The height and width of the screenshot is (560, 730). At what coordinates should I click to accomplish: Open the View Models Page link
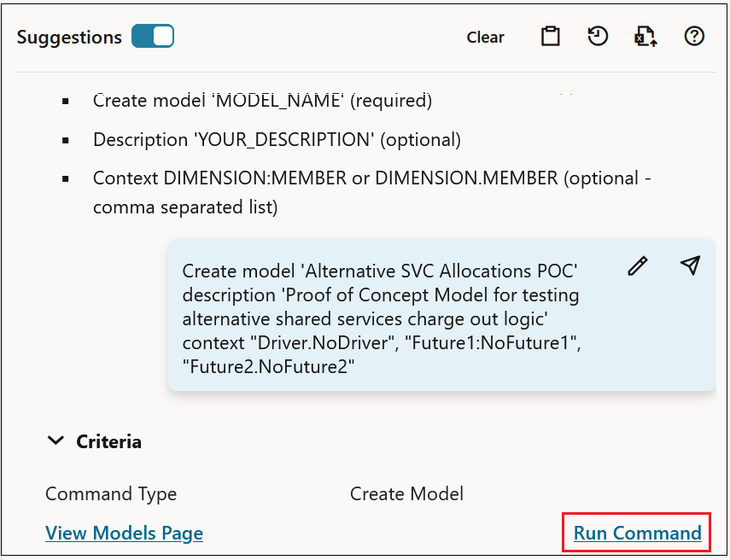(124, 533)
